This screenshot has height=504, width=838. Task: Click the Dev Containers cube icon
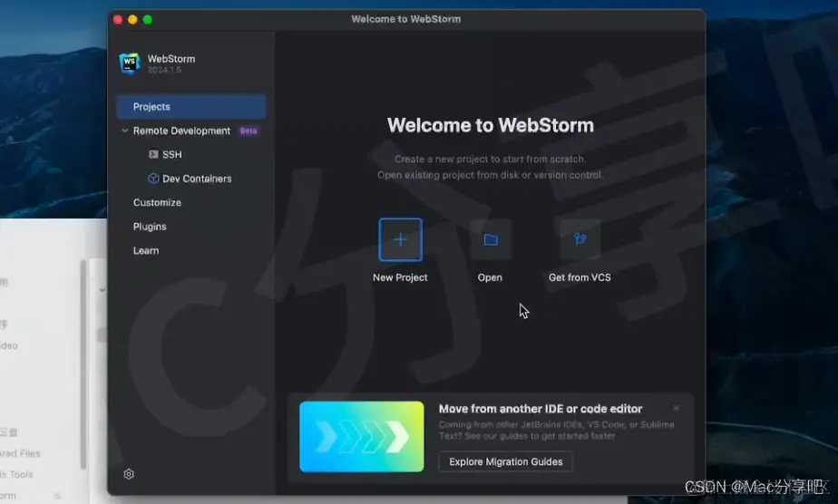(x=153, y=179)
